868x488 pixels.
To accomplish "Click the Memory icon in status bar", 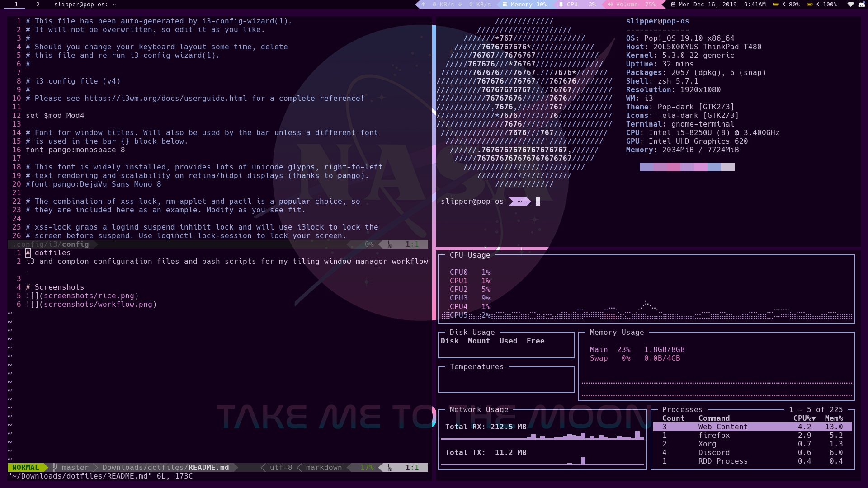I will click(505, 5).
